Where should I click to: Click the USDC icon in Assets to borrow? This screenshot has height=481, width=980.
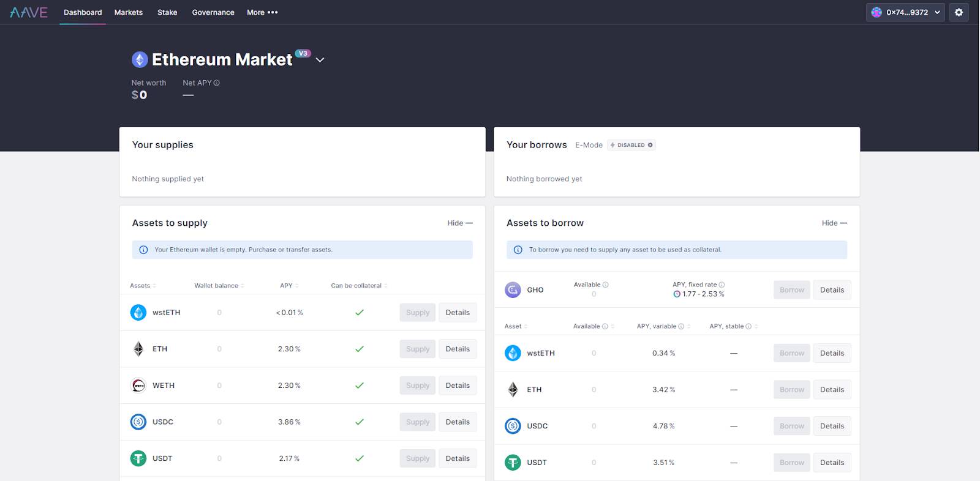click(513, 426)
